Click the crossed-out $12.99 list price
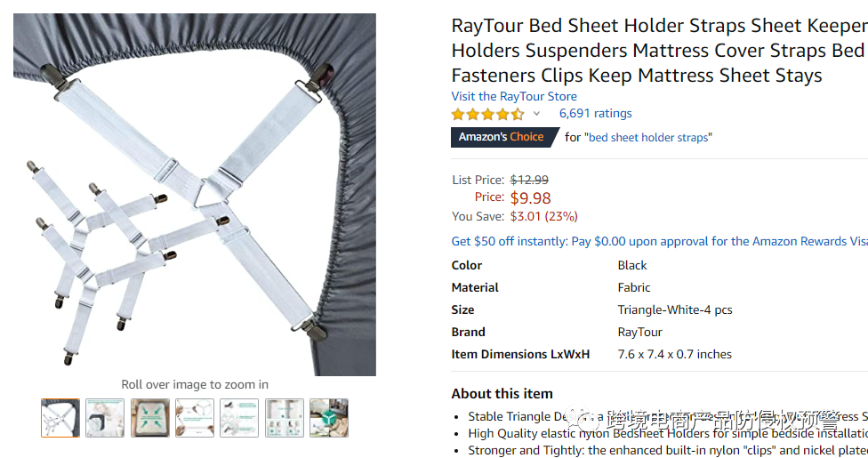 pyautogui.click(x=529, y=180)
